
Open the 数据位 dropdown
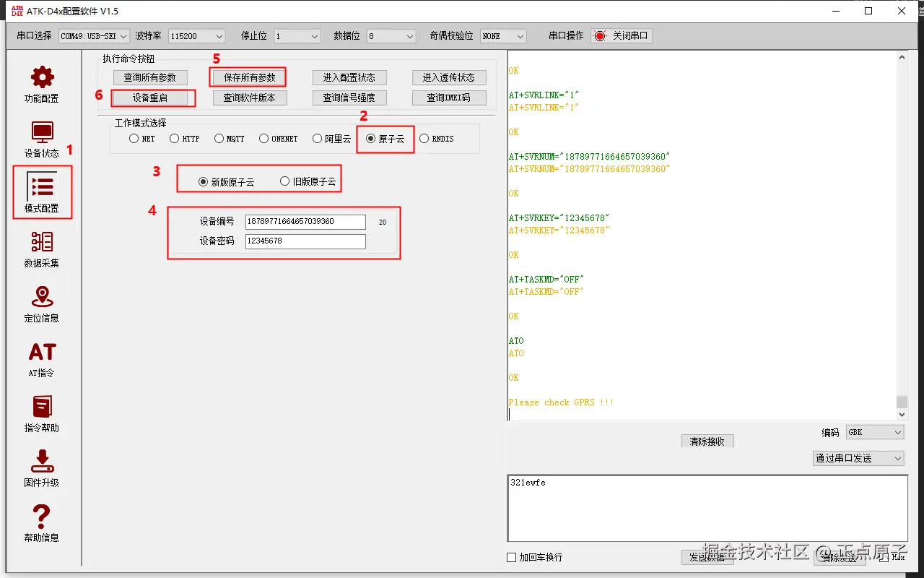[x=391, y=36]
